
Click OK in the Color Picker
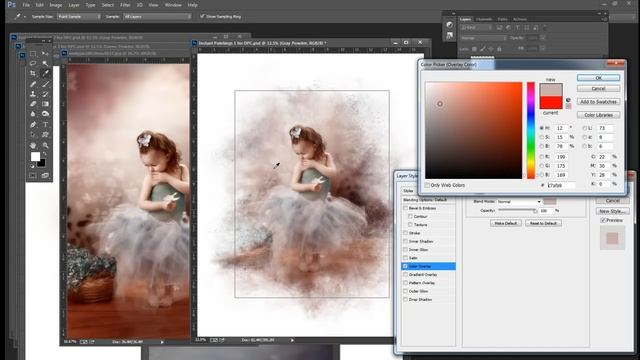coord(598,78)
